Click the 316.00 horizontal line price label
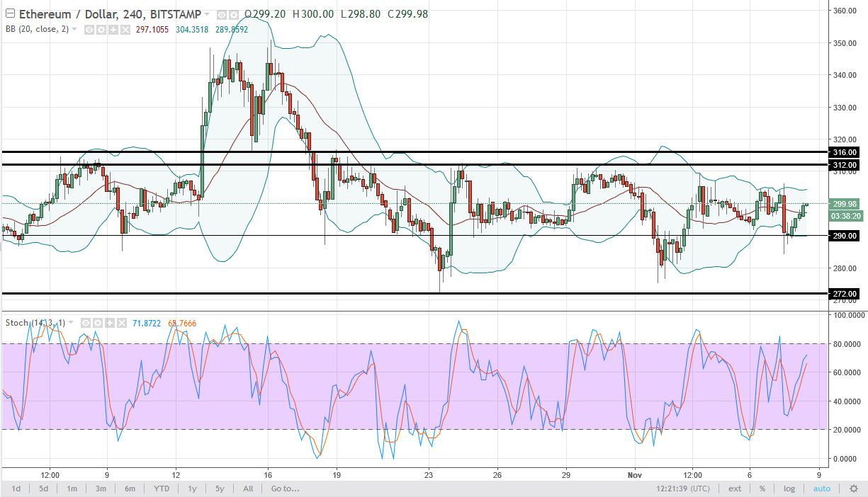The width and height of the screenshot is (868, 497). click(x=845, y=152)
